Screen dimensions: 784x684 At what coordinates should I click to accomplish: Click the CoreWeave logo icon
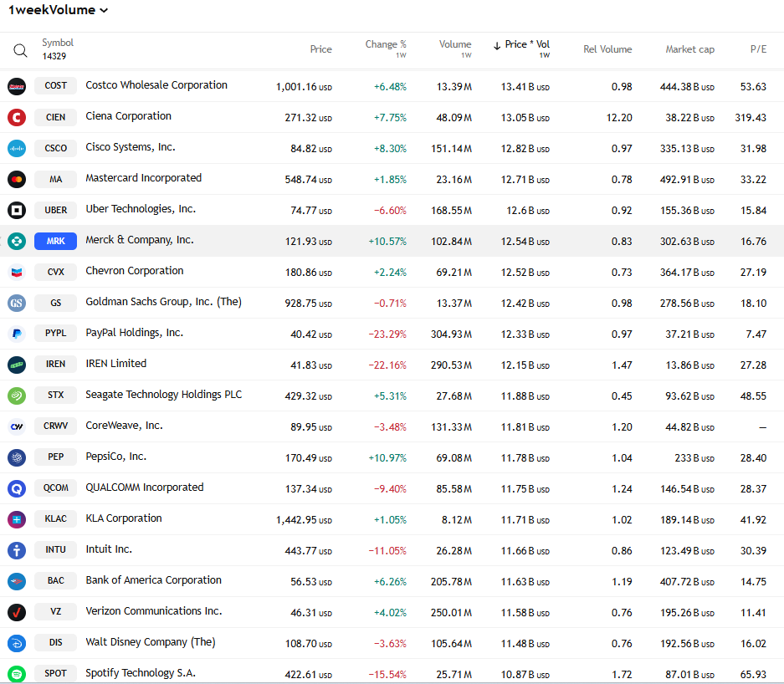(x=17, y=426)
